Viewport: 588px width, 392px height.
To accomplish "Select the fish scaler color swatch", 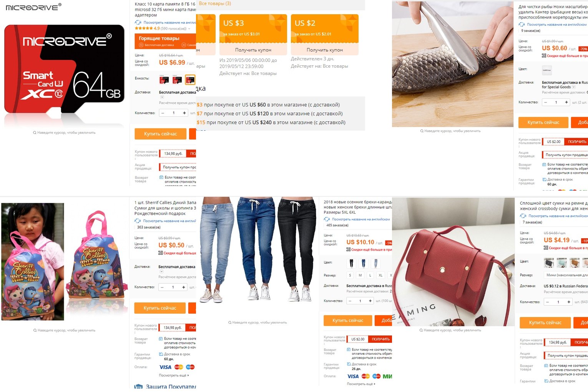I will pos(547,70).
